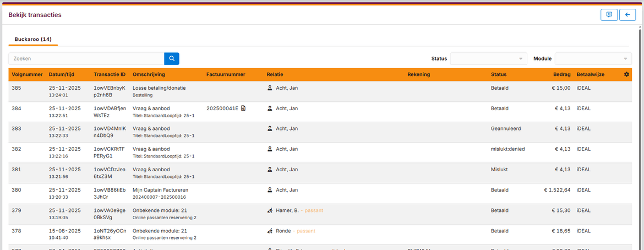644x250 pixels.
Task: Open relation Hamer, B. link
Action: [x=287, y=210]
